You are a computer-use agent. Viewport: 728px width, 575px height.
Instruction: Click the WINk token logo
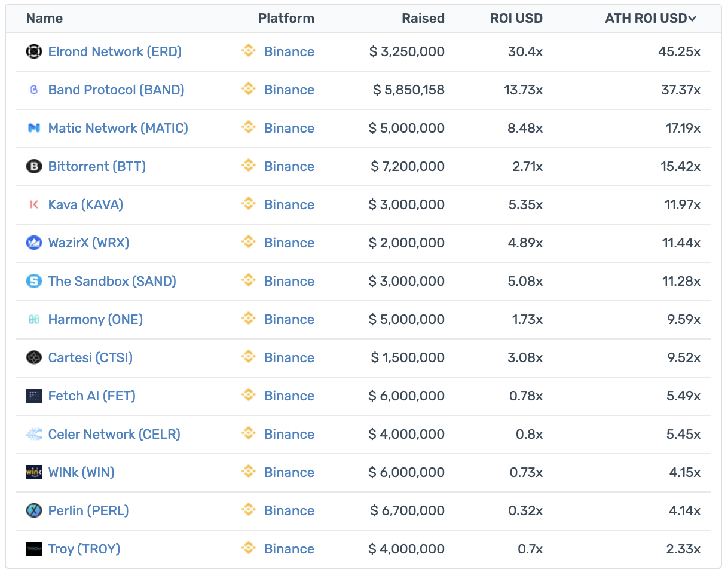click(34, 472)
